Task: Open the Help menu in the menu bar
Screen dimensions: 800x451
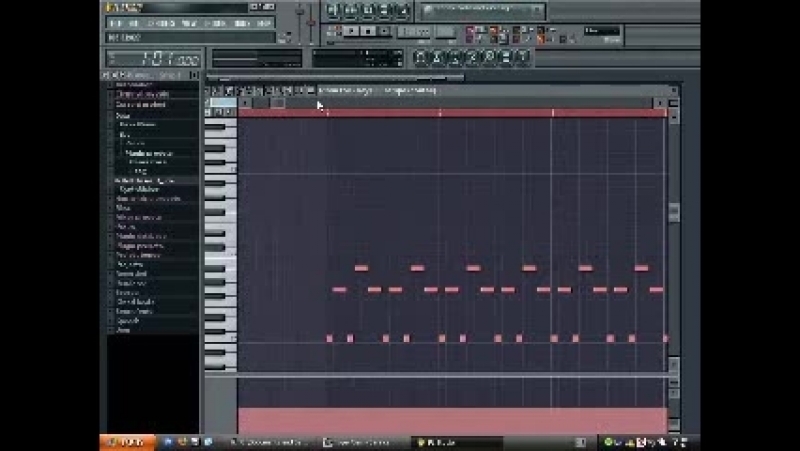Action: tap(264, 22)
